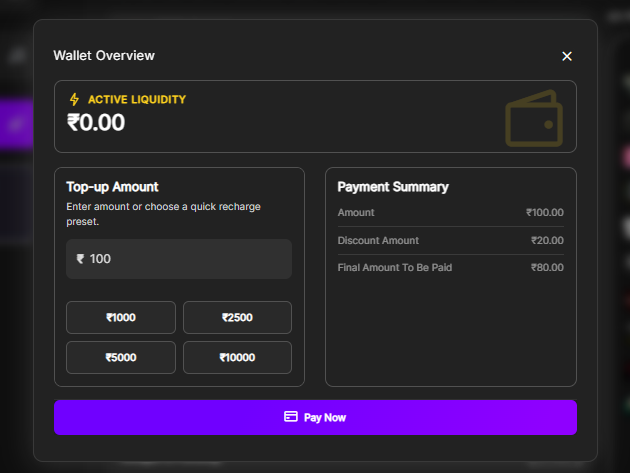Image resolution: width=630 pixels, height=473 pixels.
Task: Click the ACTIVE LIQUIDITY label
Action: click(137, 100)
